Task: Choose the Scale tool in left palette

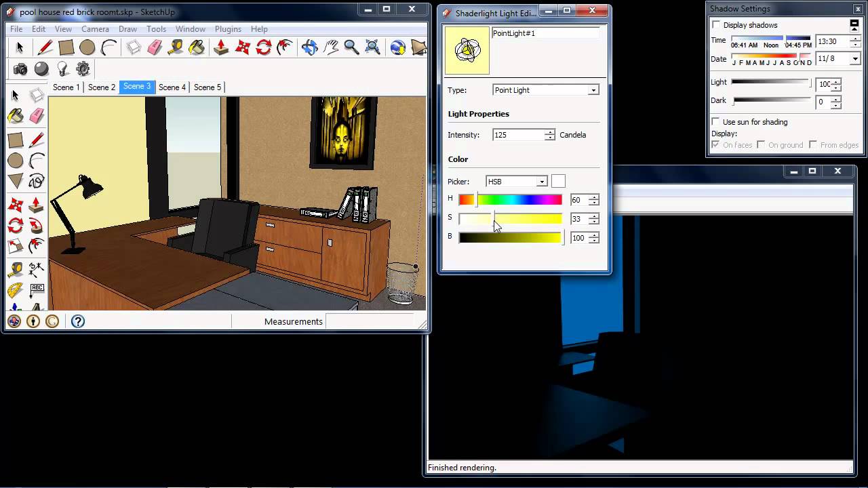Action: tap(15, 247)
